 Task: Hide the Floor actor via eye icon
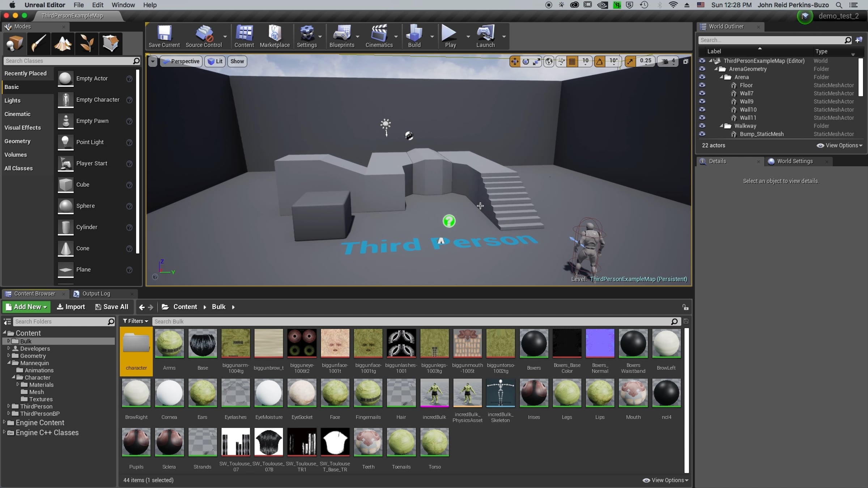click(702, 85)
